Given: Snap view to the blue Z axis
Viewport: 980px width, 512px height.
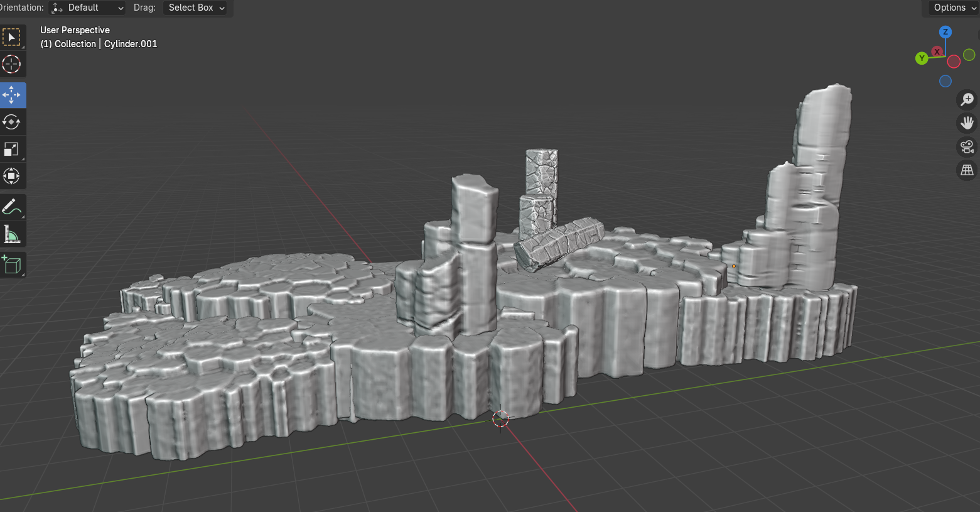Looking at the screenshot, I should coord(945,32).
